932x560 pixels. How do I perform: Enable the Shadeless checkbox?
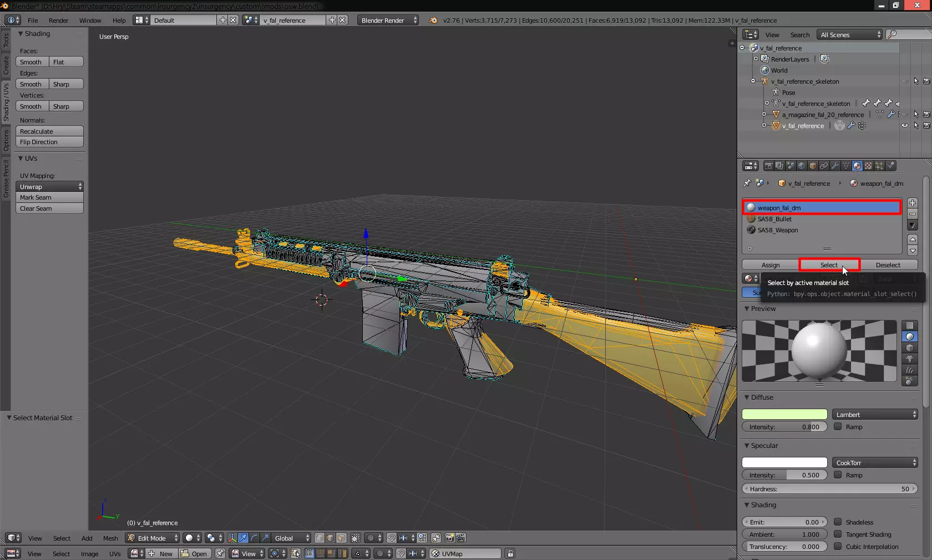(x=838, y=522)
